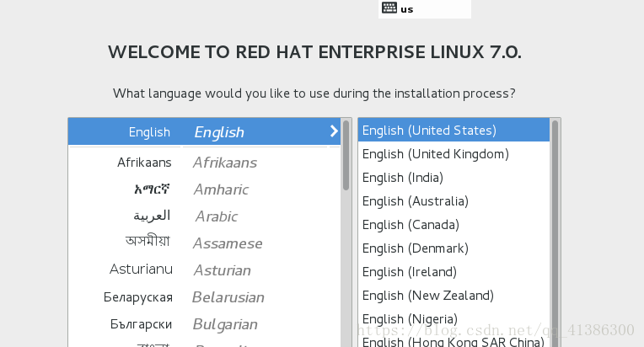
Task: Select English (United States) locale
Action: (453, 130)
